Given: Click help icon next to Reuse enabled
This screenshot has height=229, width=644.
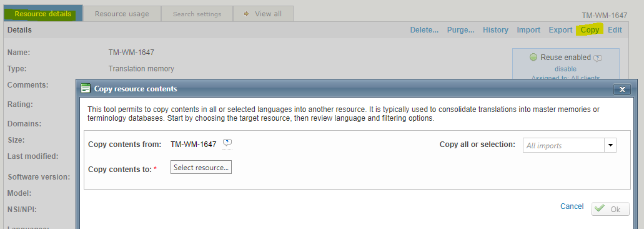Looking at the screenshot, I should click(598, 58).
